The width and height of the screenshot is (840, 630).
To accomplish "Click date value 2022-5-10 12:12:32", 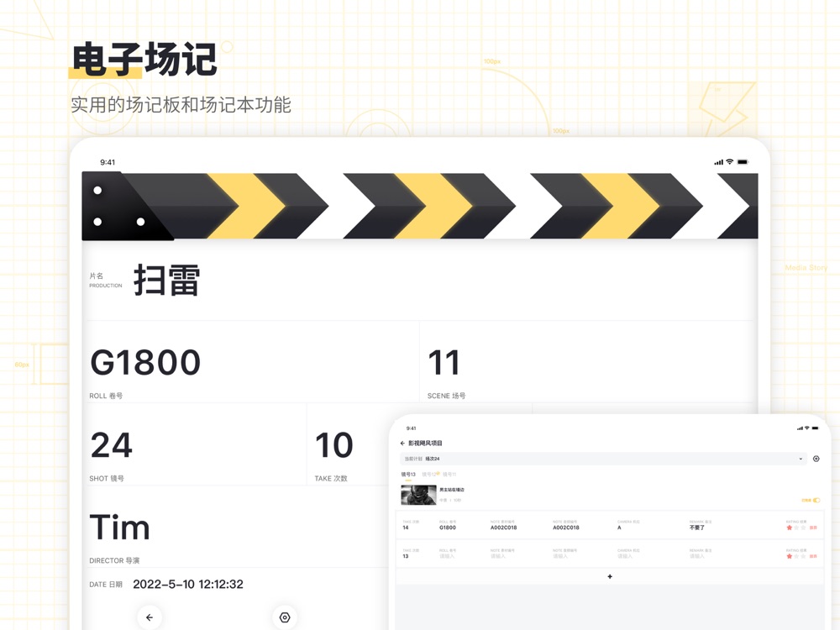I will coord(188,584).
